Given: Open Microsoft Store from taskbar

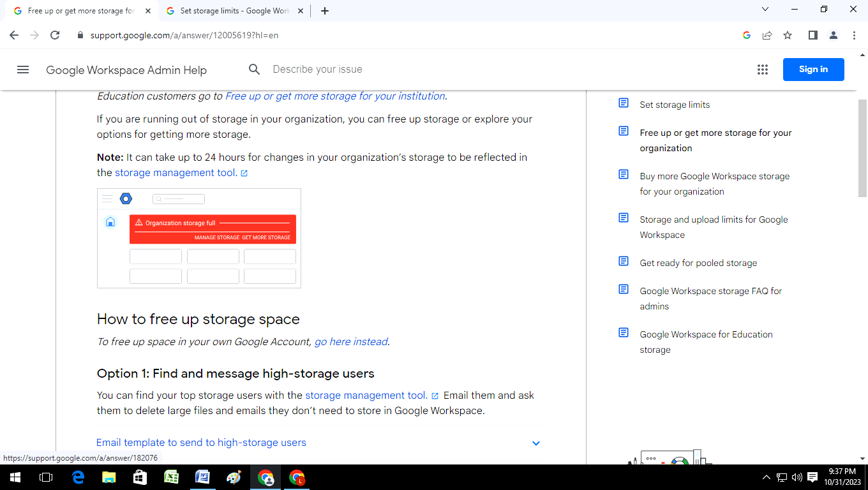Looking at the screenshot, I should pyautogui.click(x=140, y=477).
